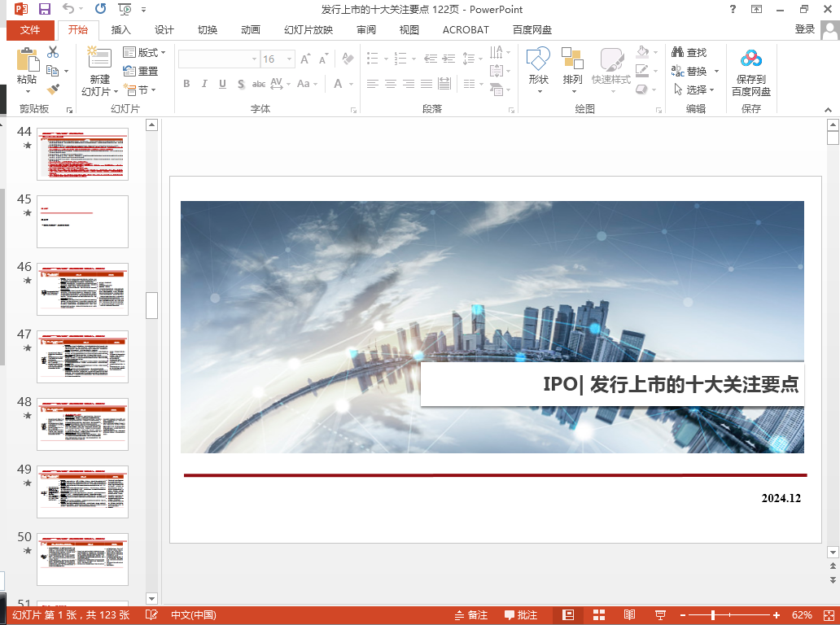Click slide title text IPO 发行上市的十大关注要点
840x625 pixels.
click(671, 385)
